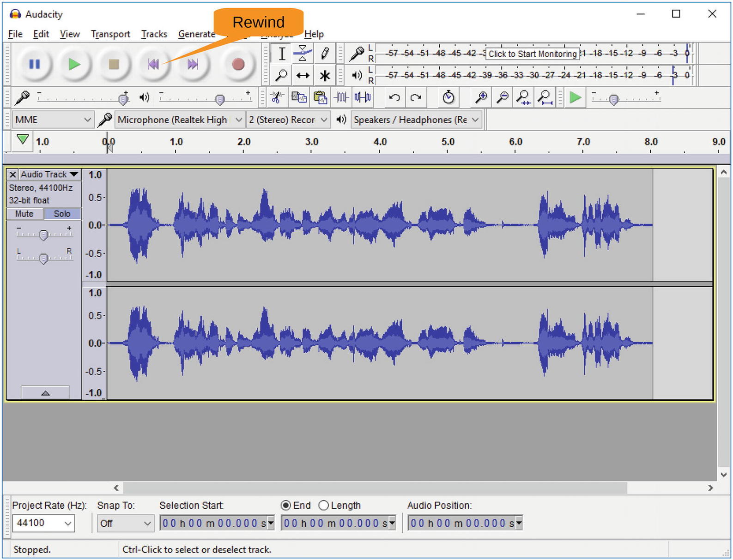Image resolution: width=733 pixels, height=560 pixels.
Task: Open the Sync-Lock clock icon
Action: click(448, 97)
